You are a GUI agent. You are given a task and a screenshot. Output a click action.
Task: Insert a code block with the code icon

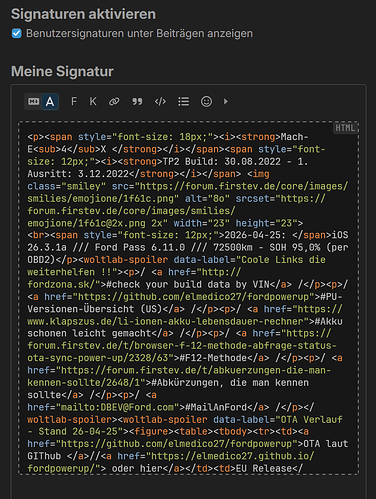(x=160, y=101)
